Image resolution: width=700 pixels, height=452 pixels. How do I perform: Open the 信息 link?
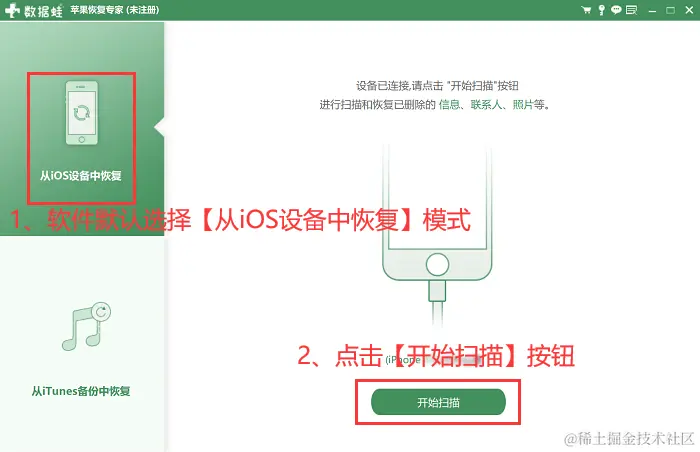tap(449, 105)
